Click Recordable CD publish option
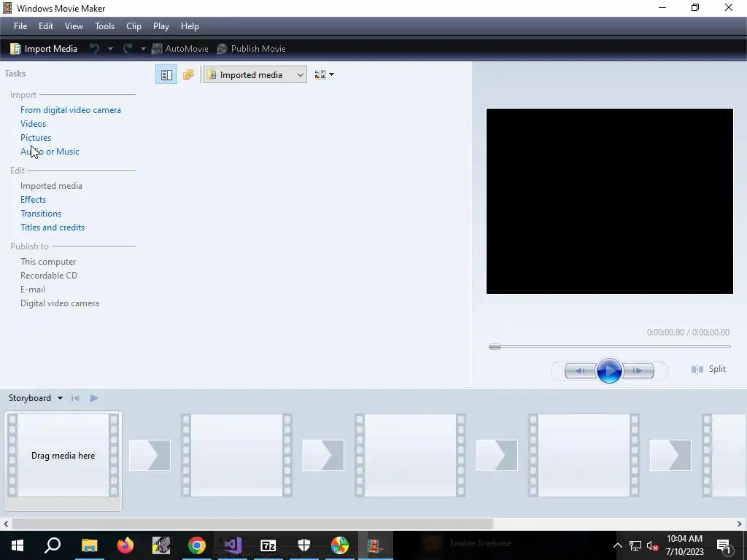Image resolution: width=747 pixels, height=560 pixels. pyautogui.click(x=49, y=275)
